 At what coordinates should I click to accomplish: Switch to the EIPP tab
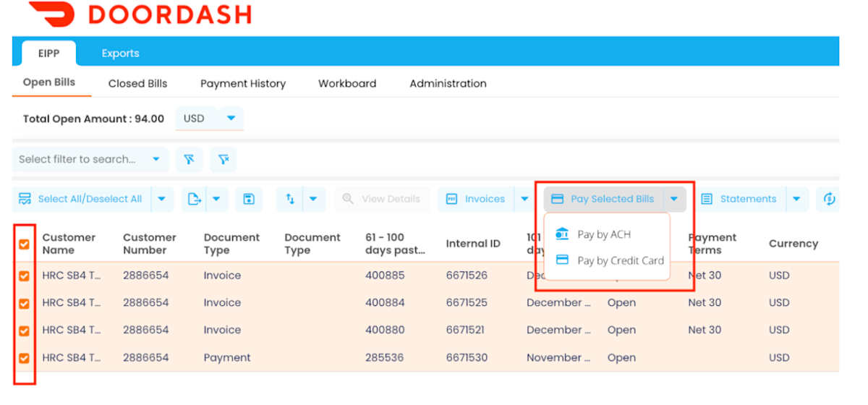(x=49, y=53)
